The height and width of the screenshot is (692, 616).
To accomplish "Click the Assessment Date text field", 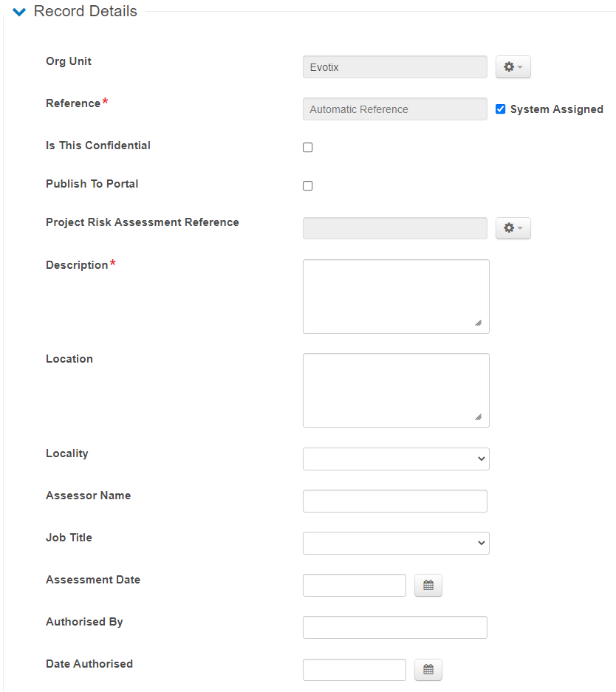I will click(x=355, y=585).
